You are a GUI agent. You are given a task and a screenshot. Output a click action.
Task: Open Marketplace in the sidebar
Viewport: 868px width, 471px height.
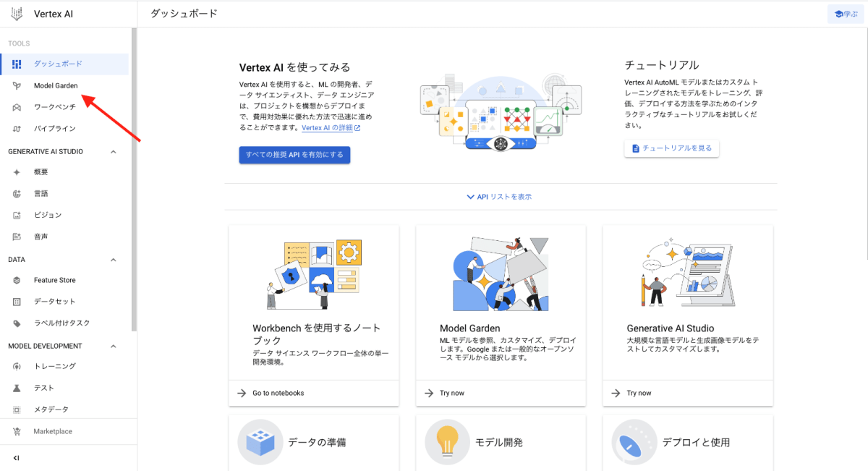64,432
